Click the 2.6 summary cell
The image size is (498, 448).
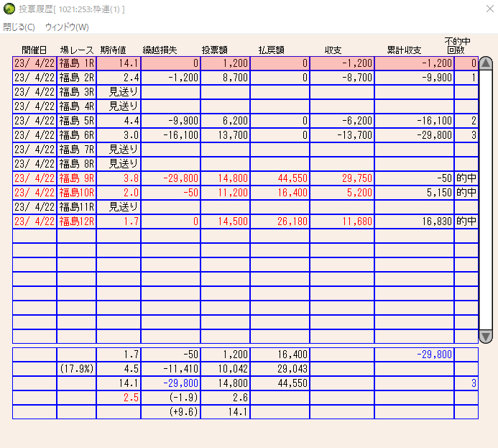(226, 398)
